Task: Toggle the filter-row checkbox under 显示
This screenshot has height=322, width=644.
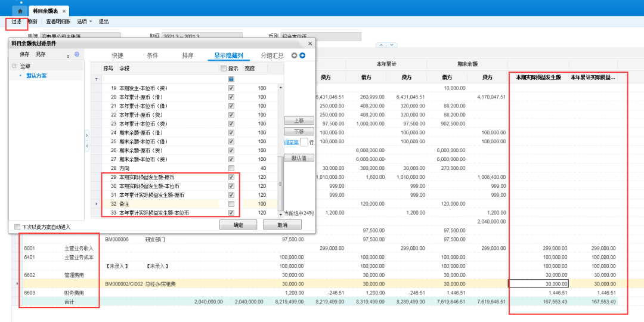Action: tap(231, 79)
